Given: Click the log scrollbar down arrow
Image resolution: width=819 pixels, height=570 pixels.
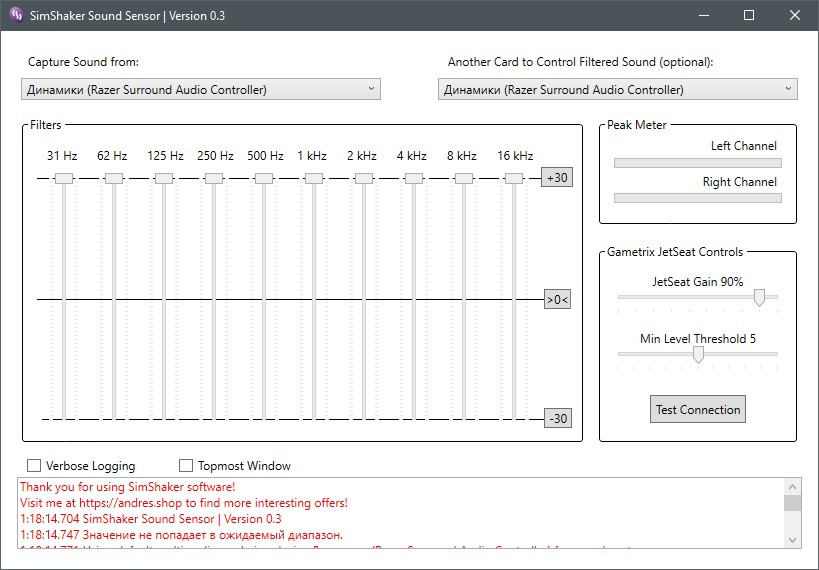Looking at the screenshot, I should click(x=792, y=539).
